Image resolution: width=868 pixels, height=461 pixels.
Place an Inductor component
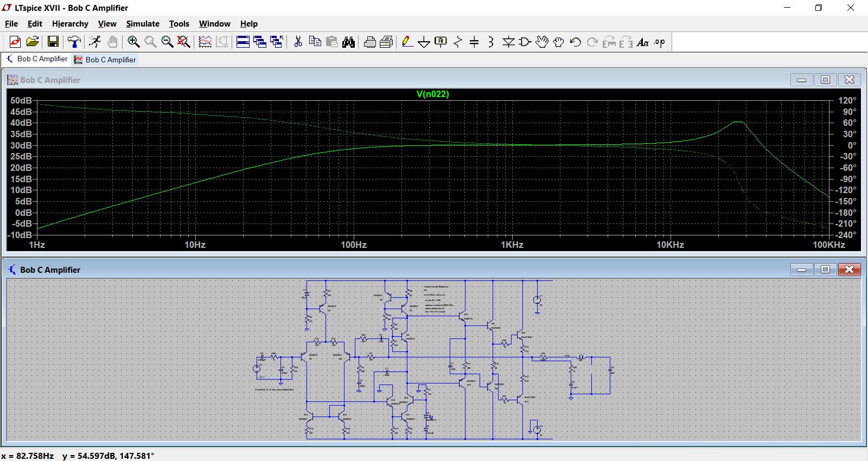(x=491, y=42)
